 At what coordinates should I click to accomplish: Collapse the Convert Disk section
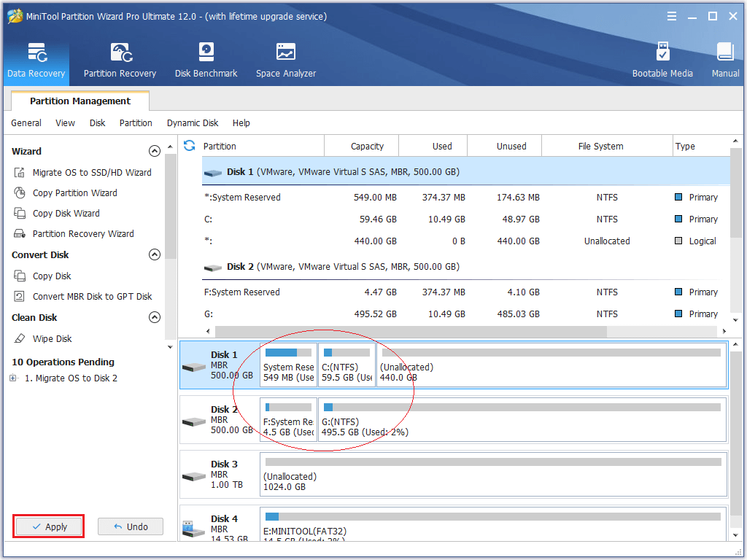[x=154, y=255]
